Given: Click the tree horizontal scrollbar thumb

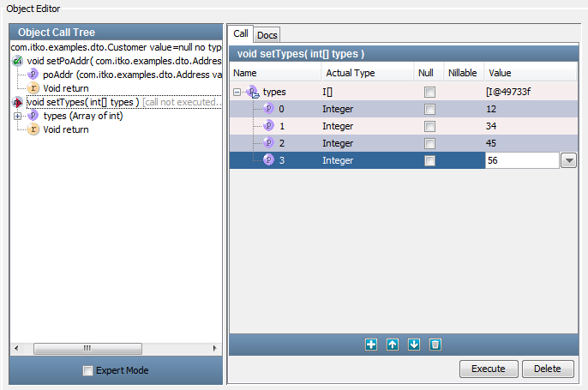Looking at the screenshot, I should tap(87, 348).
